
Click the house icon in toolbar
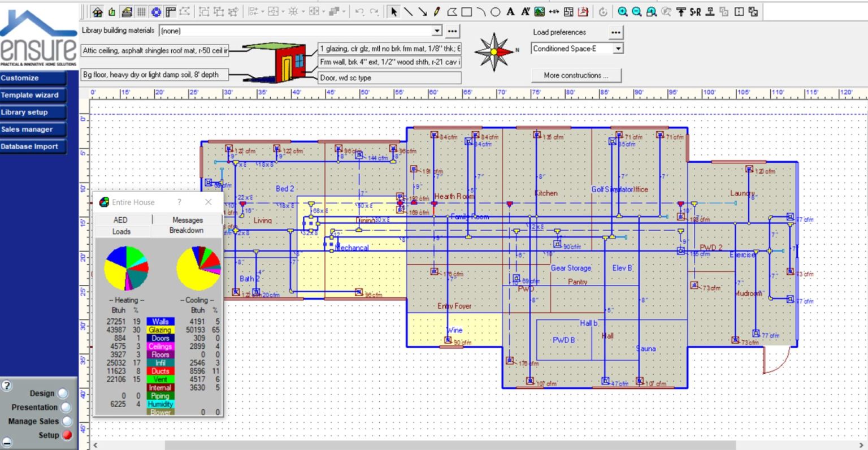tap(97, 11)
